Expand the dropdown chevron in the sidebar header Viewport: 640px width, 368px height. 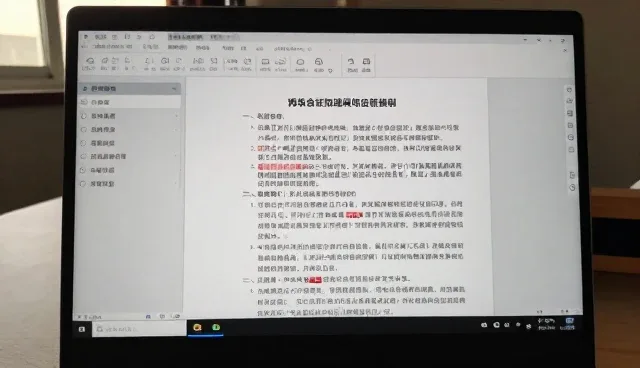[174, 89]
